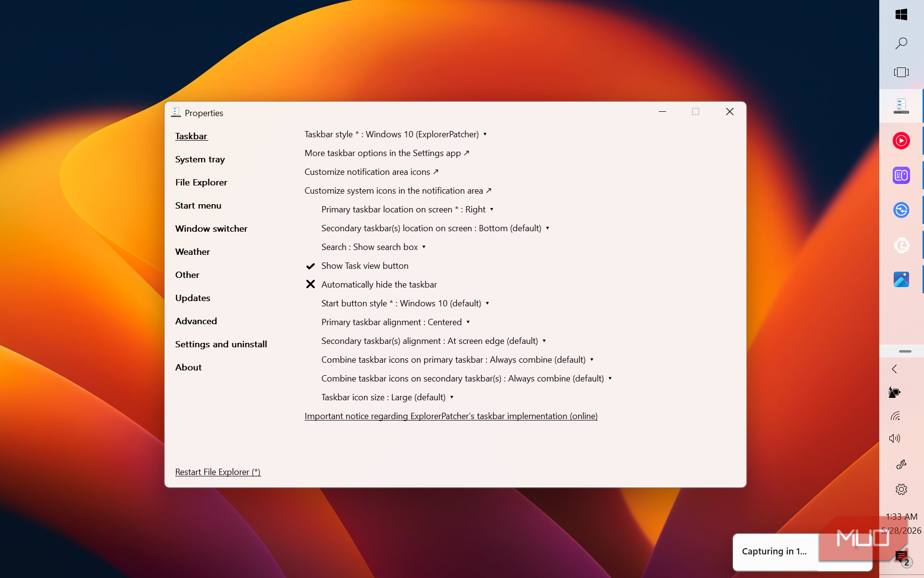Open the Search show search box dropdown
Screen dimensions: 924x578
coord(373,247)
